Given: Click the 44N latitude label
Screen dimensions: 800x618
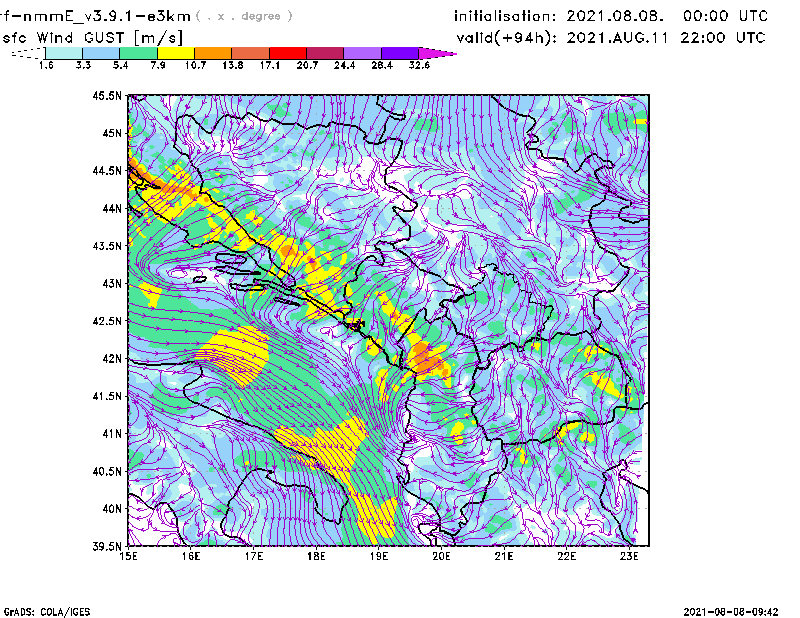Looking at the screenshot, I should 112,208.
